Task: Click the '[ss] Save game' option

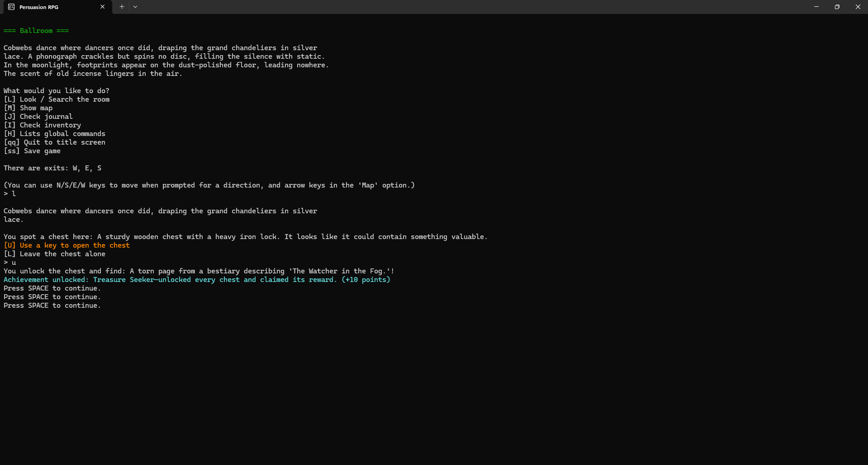Action: point(32,151)
